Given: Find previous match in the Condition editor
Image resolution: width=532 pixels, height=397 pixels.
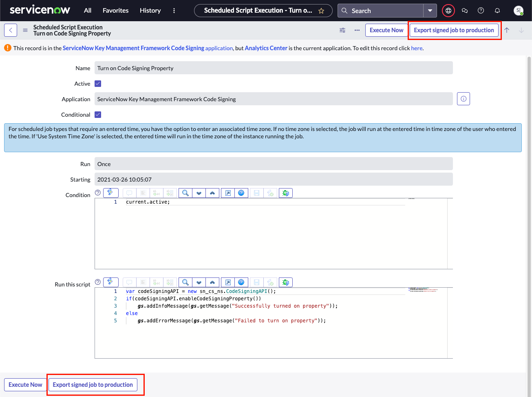Looking at the screenshot, I should [x=212, y=193].
